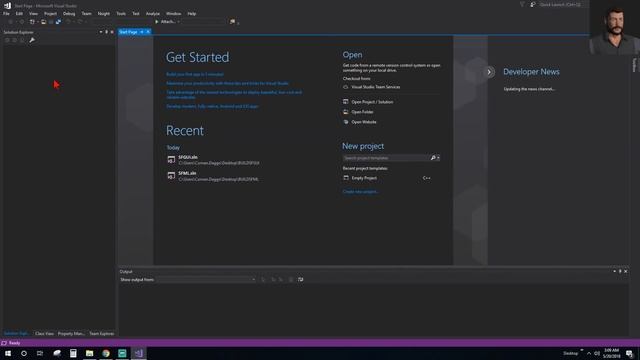Open the Project menu

[x=50, y=13]
